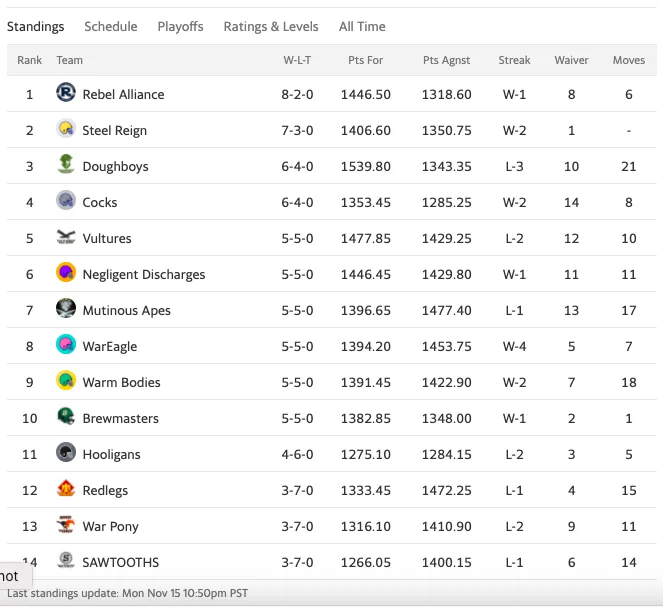Screen dimensions: 663x607
Task: Sort by the Pts For column header
Action: click(365, 60)
